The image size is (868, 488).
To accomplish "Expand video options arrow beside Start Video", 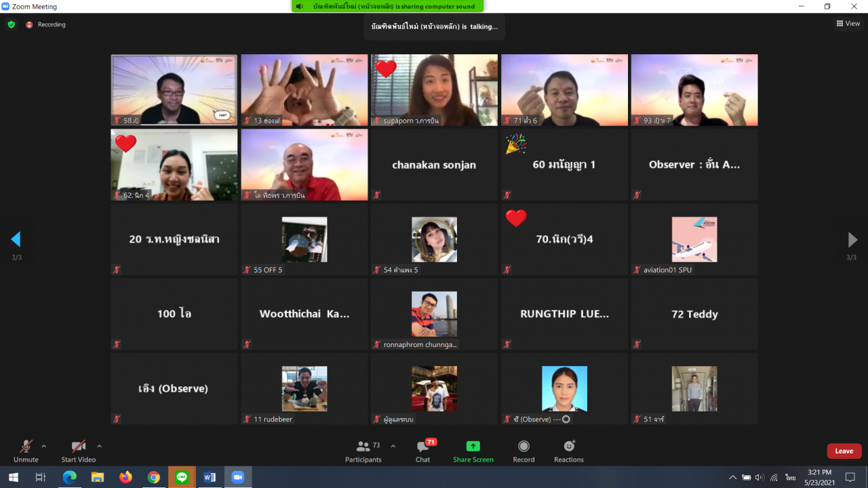I will pos(99,446).
